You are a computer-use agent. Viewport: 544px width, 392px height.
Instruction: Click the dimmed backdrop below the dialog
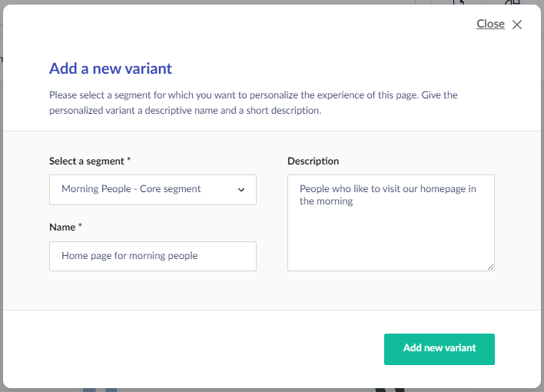(x=231, y=390)
